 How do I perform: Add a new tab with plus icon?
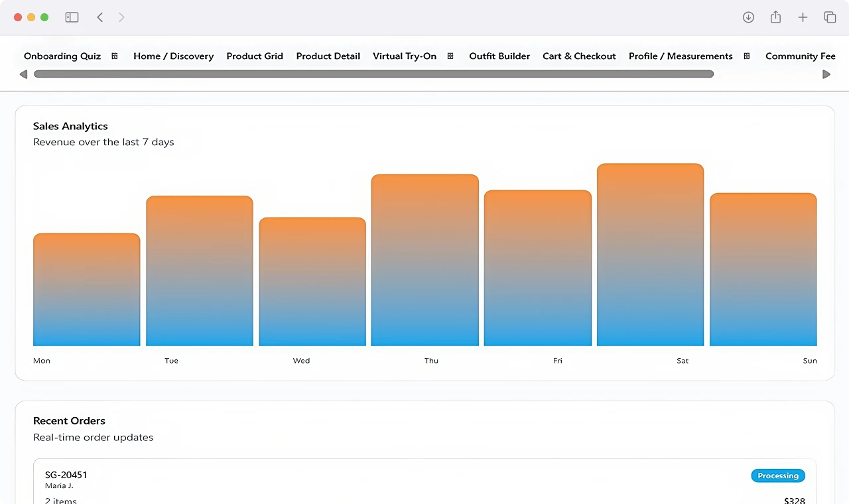coord(803,17)
